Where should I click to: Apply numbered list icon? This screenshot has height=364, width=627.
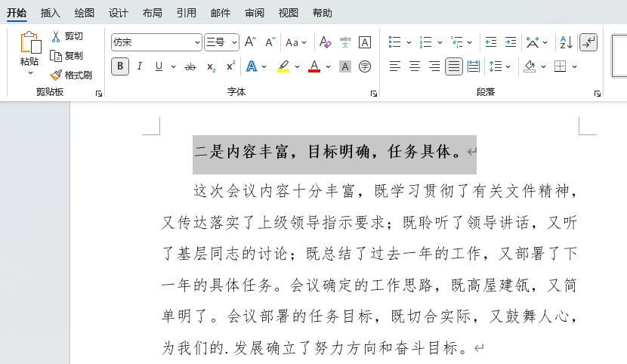pyautogui.click(x=425, y=42)
